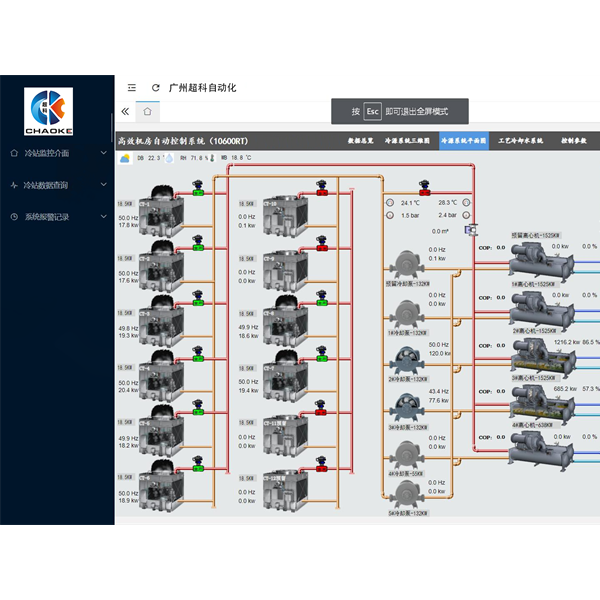Click the CHAOKE company logo

tap(49, 111)
